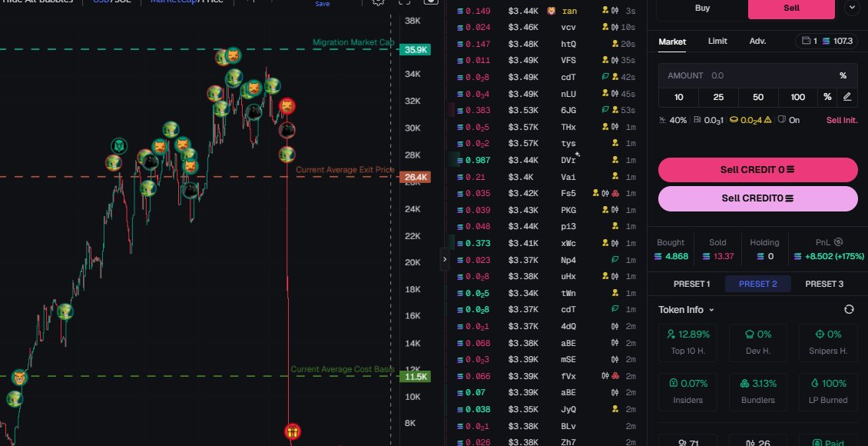This screenshot has width=868, height=446.
Task: Click the Bundlers cluster icon
Action: (744, 383)
